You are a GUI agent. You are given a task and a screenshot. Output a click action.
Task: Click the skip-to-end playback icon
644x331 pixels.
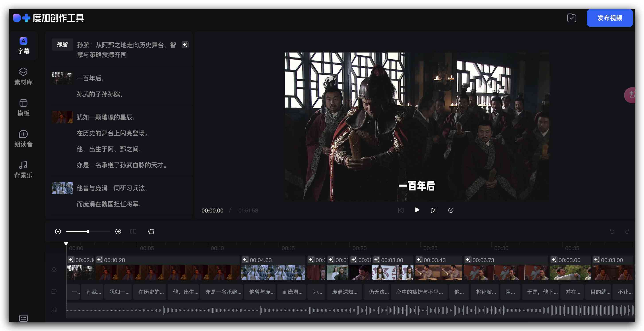click(x=434, y=210)
